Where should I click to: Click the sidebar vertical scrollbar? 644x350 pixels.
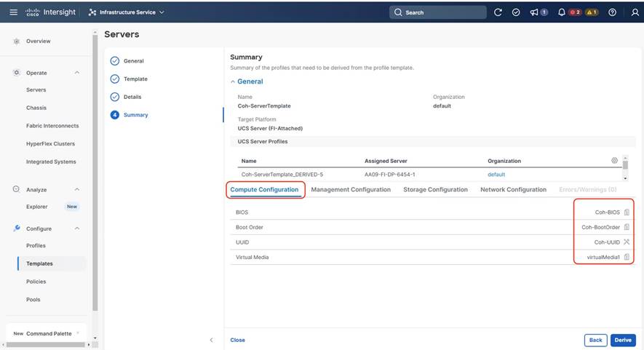(x=95, y=172)
